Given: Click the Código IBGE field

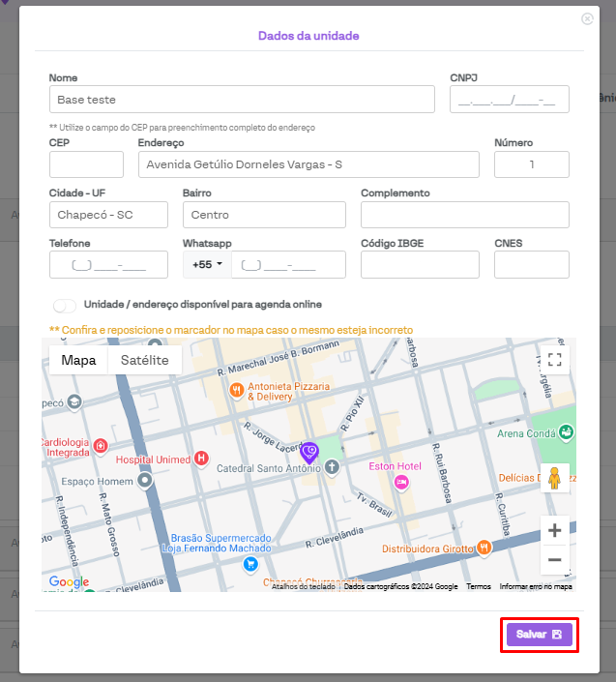Looking at the screenshot, I should (x=420, y=264).
